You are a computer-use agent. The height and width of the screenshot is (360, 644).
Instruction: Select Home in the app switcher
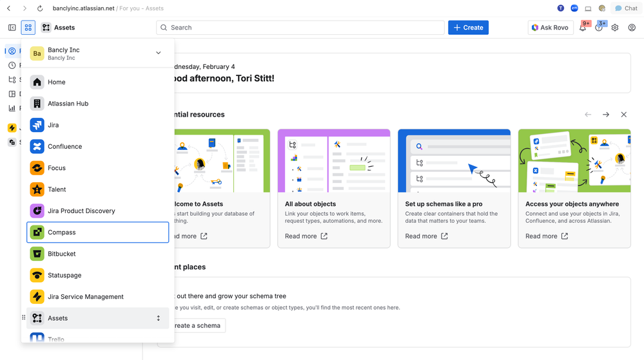pyautogui.click(x=98, y=82)
